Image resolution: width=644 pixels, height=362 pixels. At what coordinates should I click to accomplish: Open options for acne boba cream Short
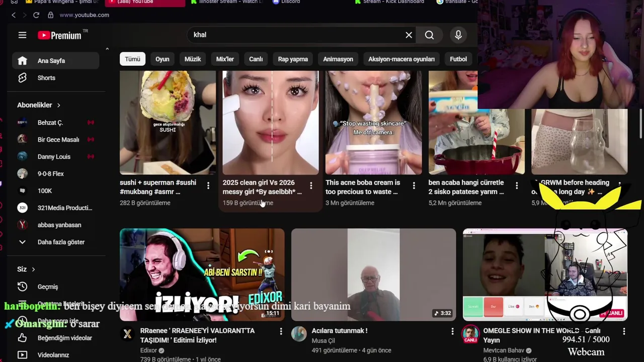click(x=414, y=186)
